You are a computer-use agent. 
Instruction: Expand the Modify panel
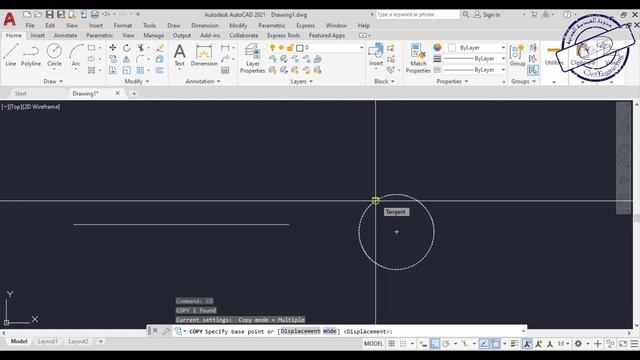coord(137,82)
